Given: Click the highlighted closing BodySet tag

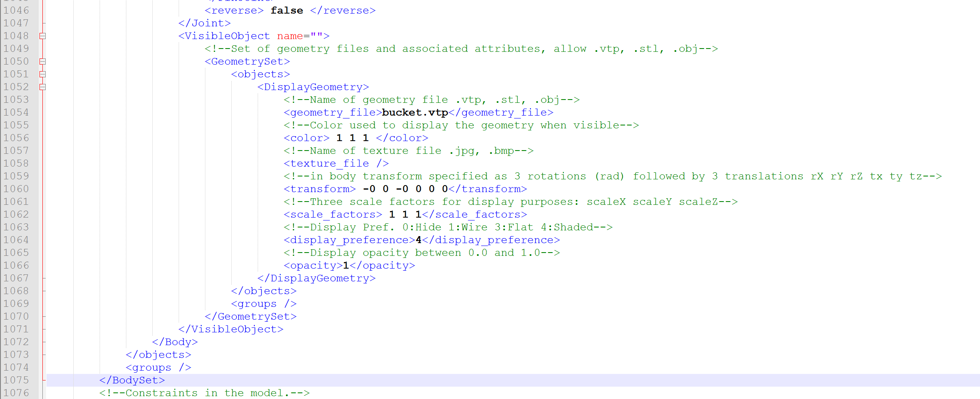Looking at the screenshot, I should 131,380.
